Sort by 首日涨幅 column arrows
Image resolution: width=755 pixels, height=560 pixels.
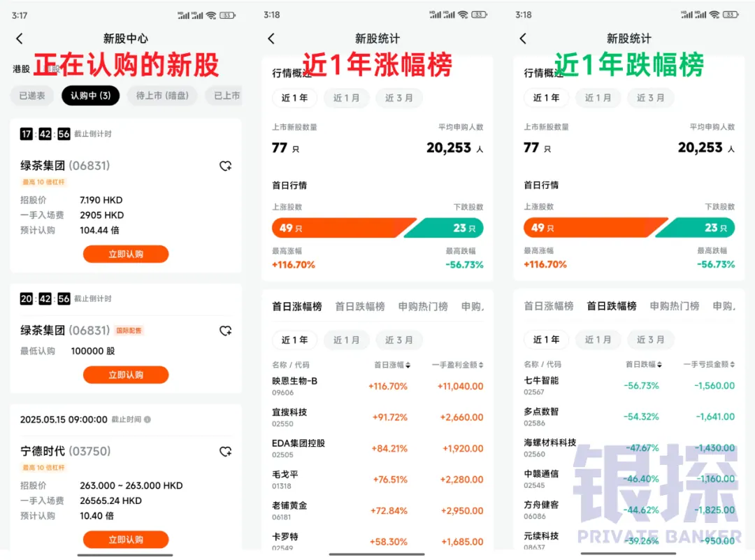pyautogui.click(x=408, y=366)
